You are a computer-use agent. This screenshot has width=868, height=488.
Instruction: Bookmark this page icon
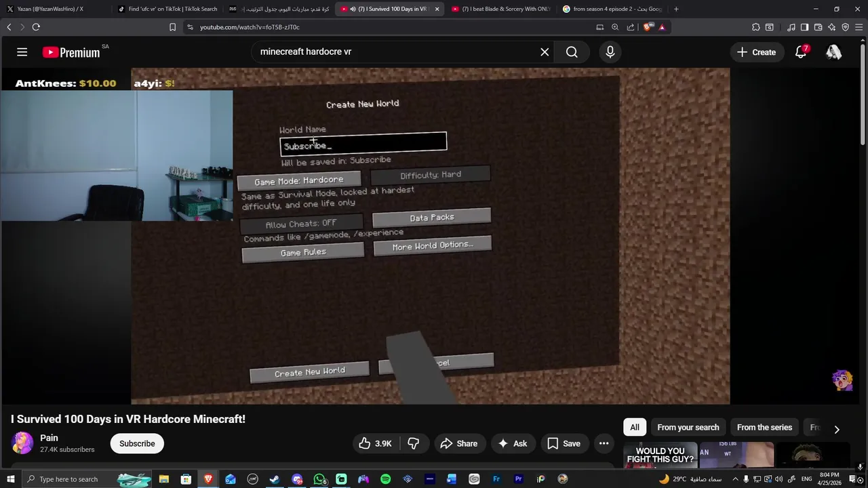click(x=172, y=27)
